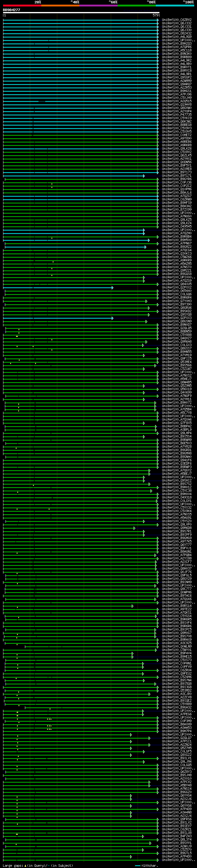
Task: Select the UniRef100_O49545 label
Action: pos(177,226)
